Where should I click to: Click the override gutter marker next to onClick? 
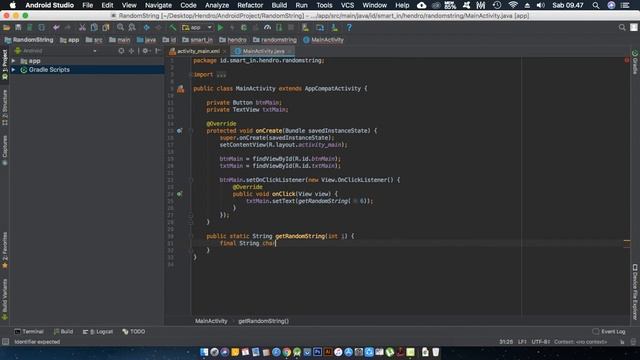pos(179,194)
